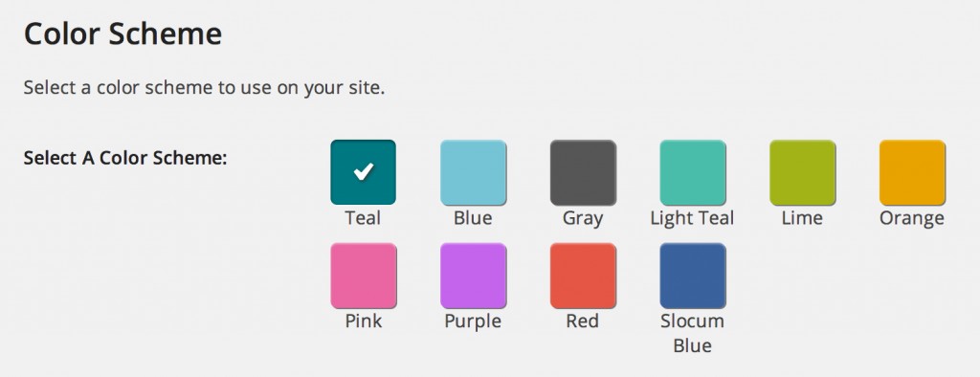Select the Pink color swatch
This screenshot has width=980, height=377.
tap(363, 276)
